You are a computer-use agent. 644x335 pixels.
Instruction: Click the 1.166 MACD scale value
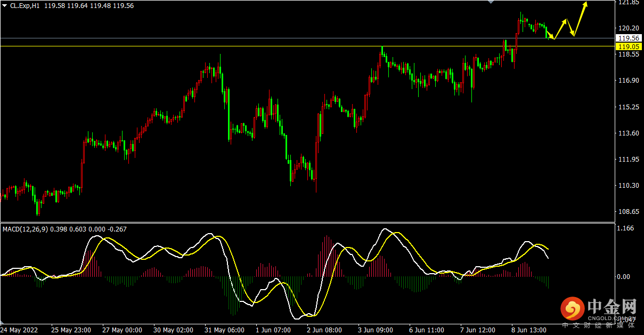pos(625,228)
